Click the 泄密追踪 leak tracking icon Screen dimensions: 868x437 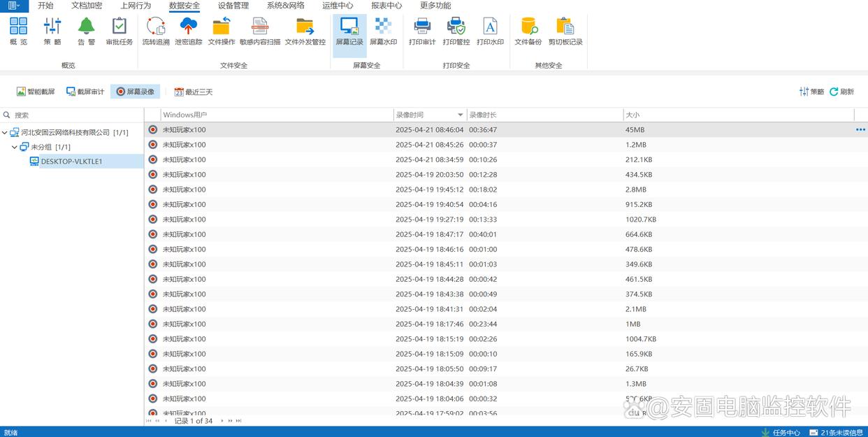188,32
